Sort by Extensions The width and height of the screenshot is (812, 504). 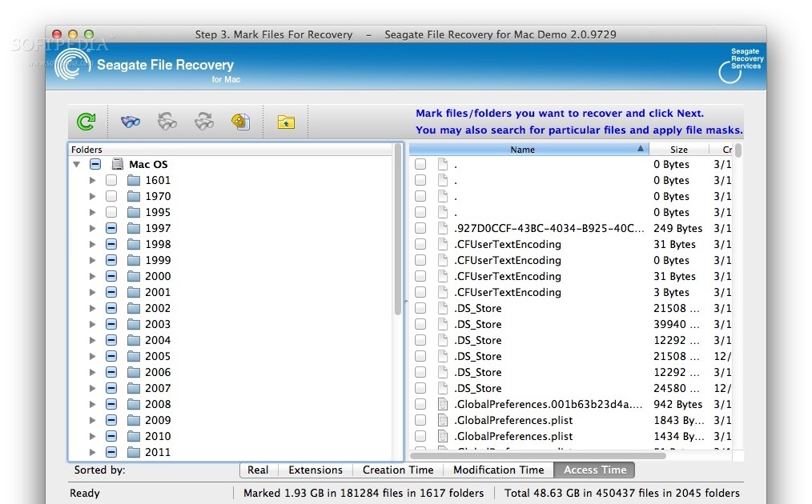click(316, 470)
